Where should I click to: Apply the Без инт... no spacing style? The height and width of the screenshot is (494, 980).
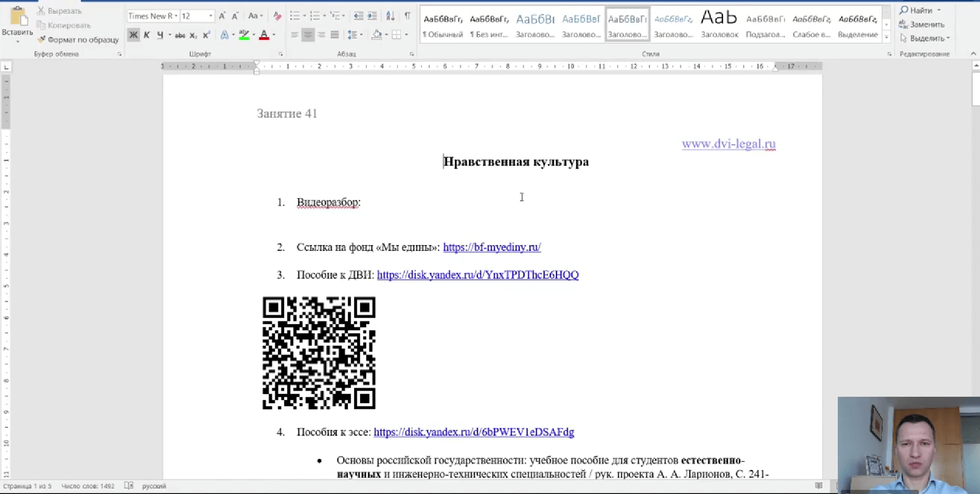pyautogui.click(x=489, y=25)
